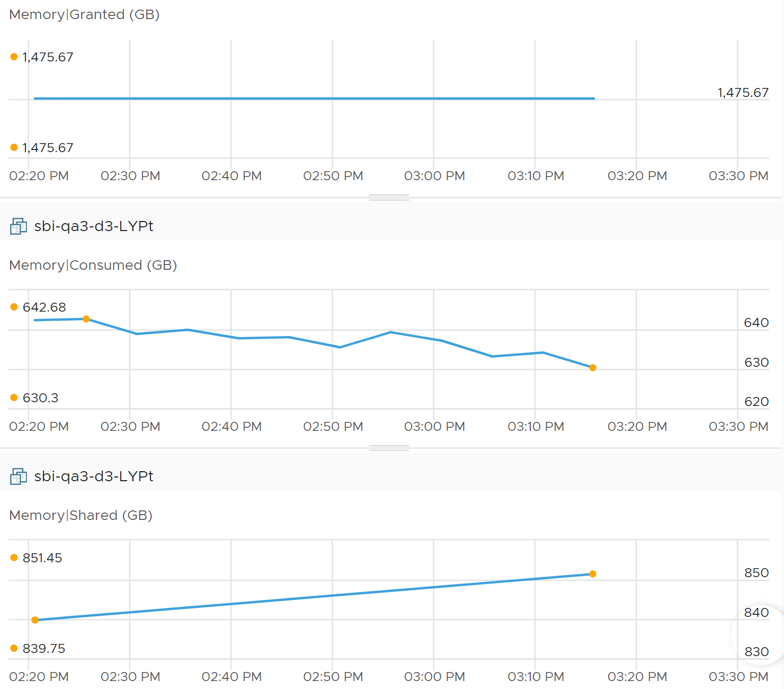The height and width of the screenshot is (689, 784).
Task: Select the peak data point on Memory|Consumed line
Action: tap(86, 319)
